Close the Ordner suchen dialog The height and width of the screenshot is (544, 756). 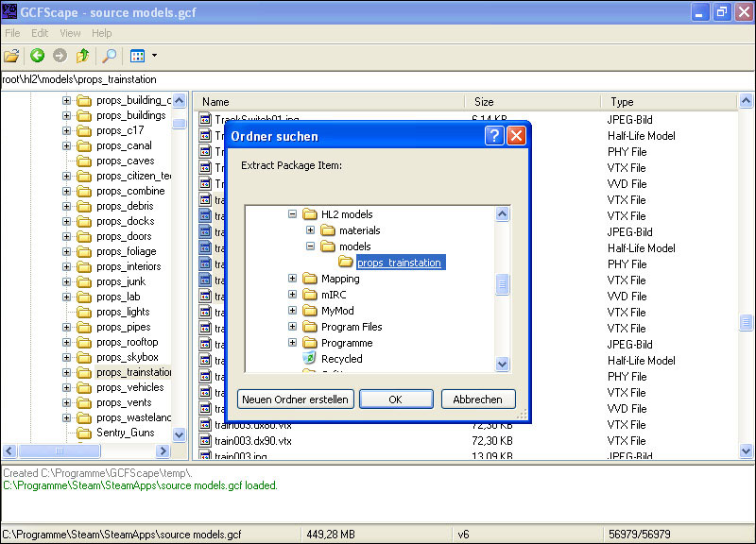coord(516,136)
